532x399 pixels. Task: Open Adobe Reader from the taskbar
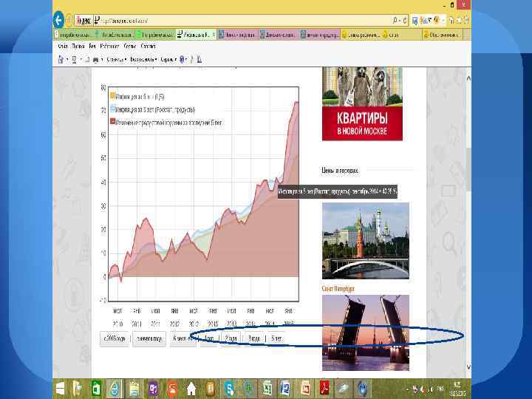point(324,389)
